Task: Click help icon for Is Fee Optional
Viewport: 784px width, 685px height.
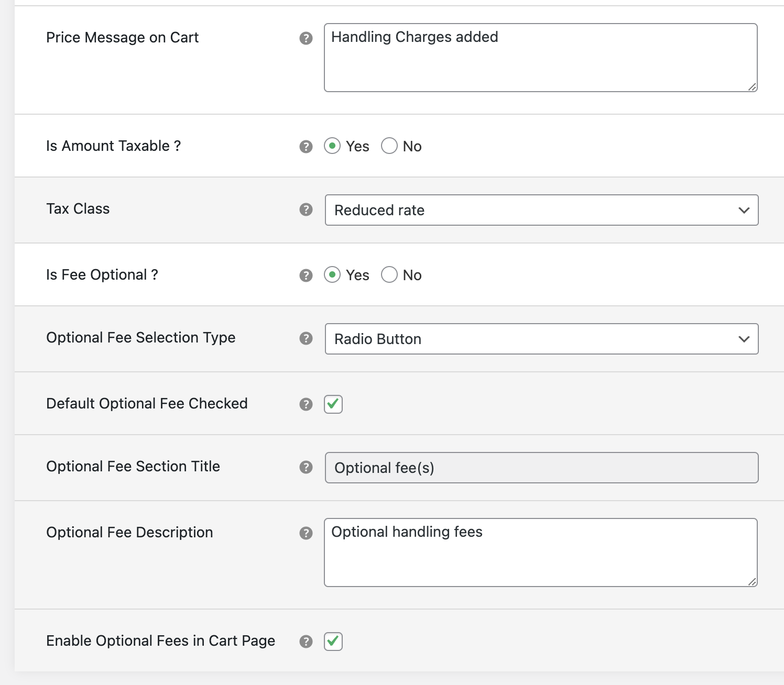Action: point(306,275)
